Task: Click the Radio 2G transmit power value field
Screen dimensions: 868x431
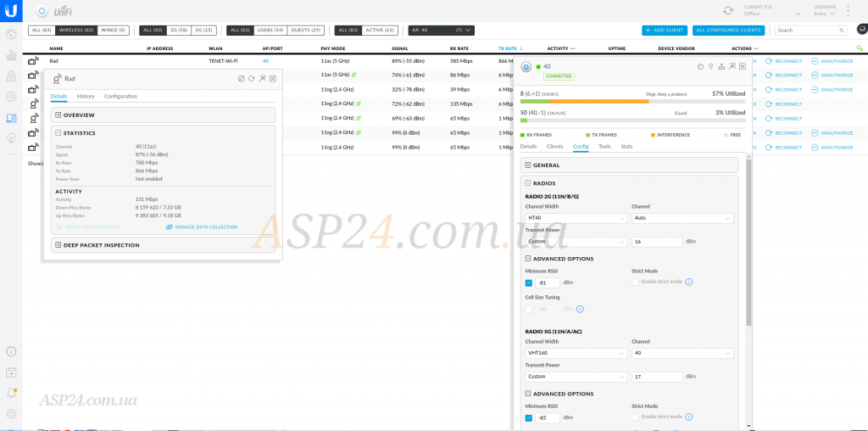Action: tap(657, 241)
